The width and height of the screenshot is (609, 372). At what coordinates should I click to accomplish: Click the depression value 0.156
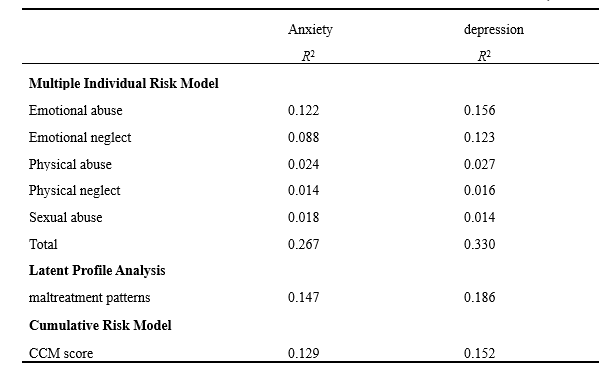(479, 110)
